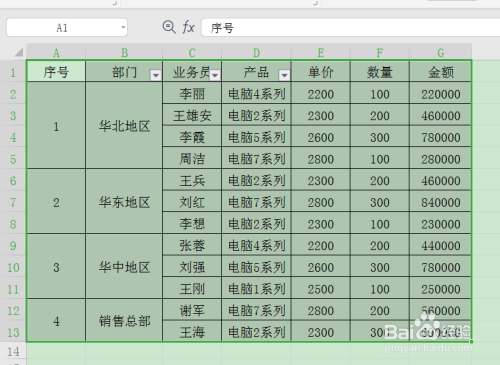Select column F header
500x365 pixels.
pos(380,52)
